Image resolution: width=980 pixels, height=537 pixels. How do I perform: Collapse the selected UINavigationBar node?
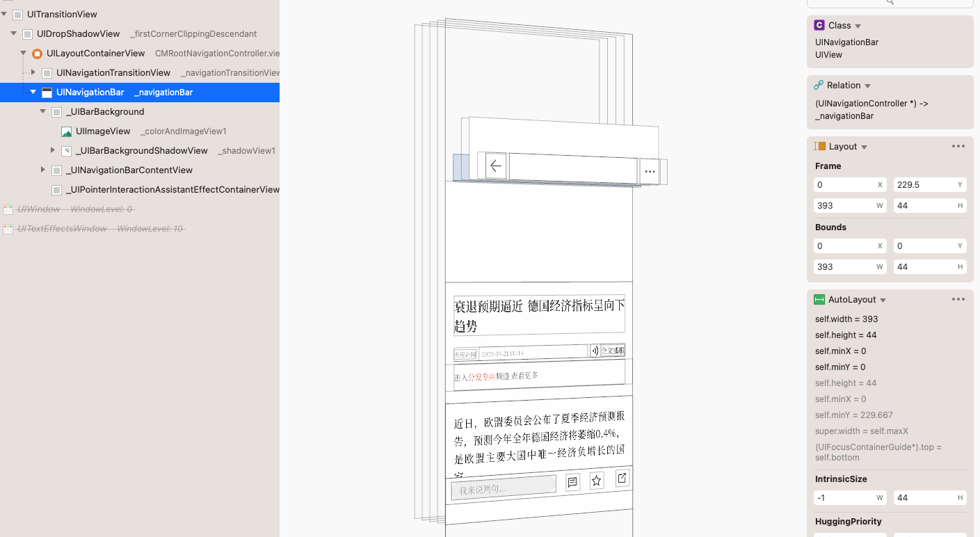pyautogui.click(x=33, y=92)
